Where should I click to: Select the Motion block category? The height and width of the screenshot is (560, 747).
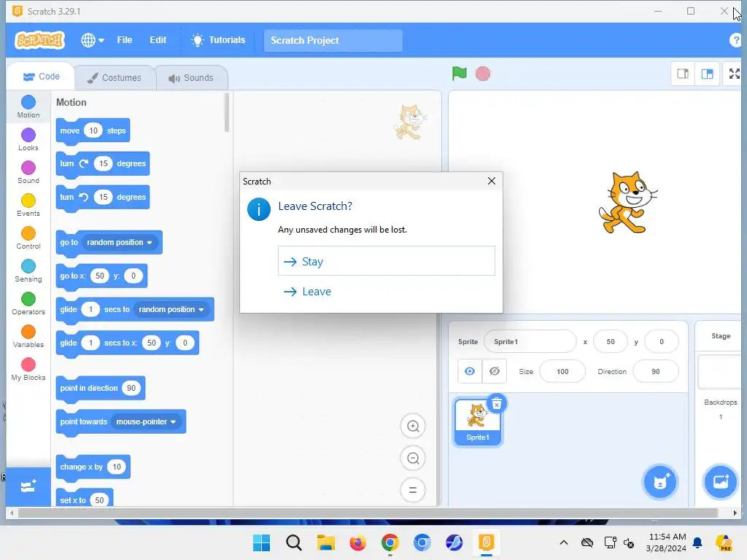[28, 106]
